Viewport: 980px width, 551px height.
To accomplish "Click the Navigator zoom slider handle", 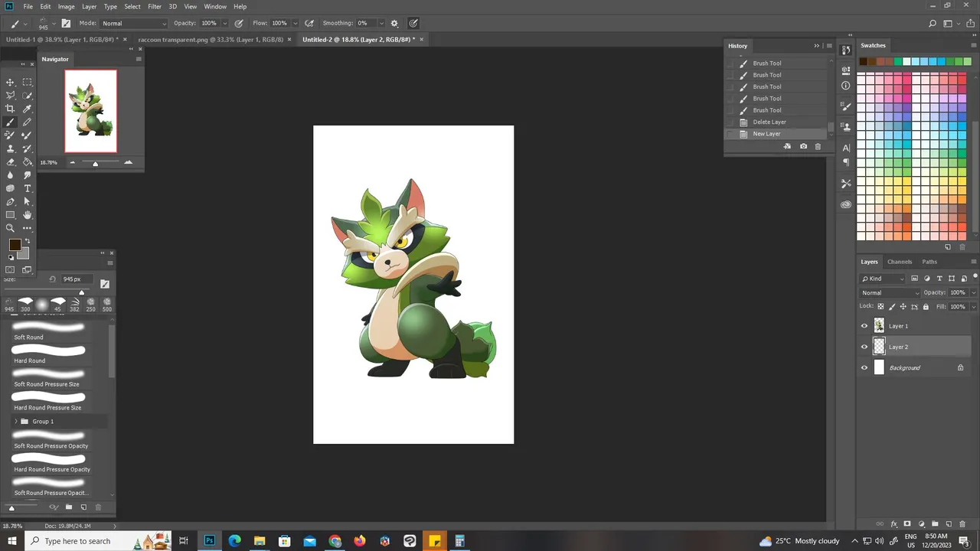I will click(x=96, y=164).
